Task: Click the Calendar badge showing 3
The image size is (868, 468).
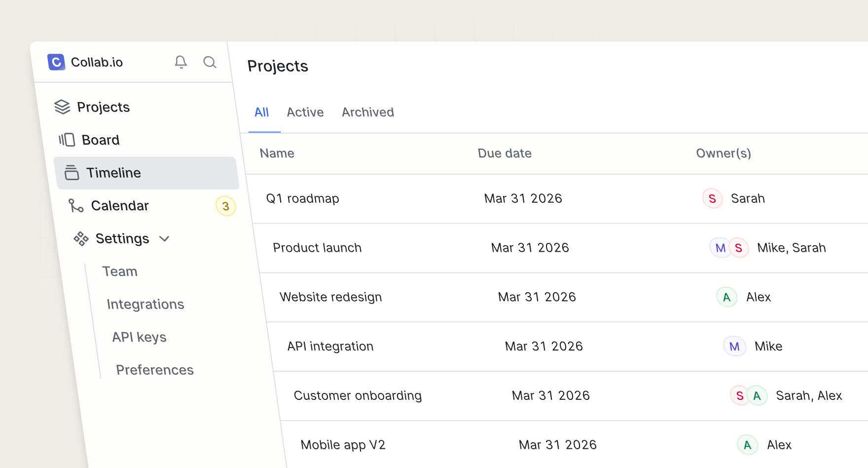Action: [x=226, y=206]
